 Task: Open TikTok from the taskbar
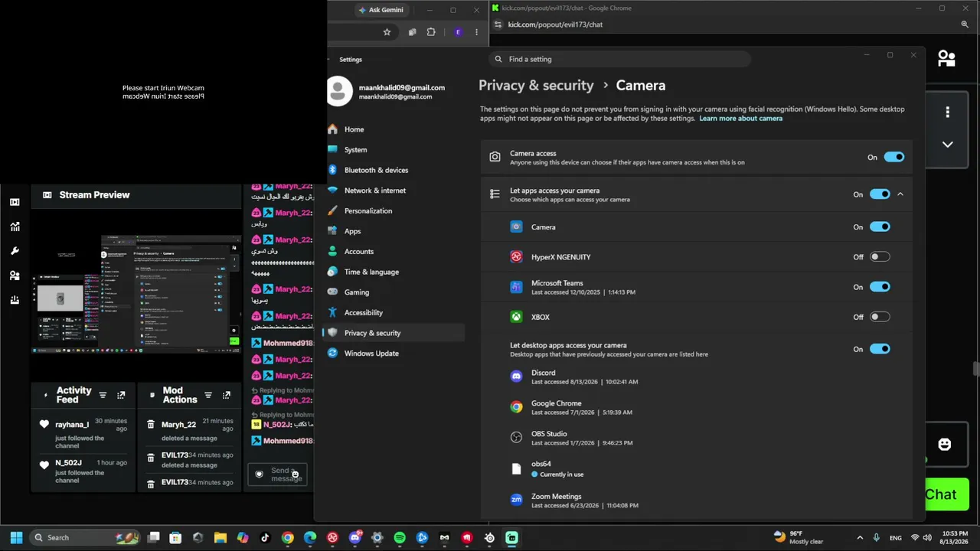(265, 538)
